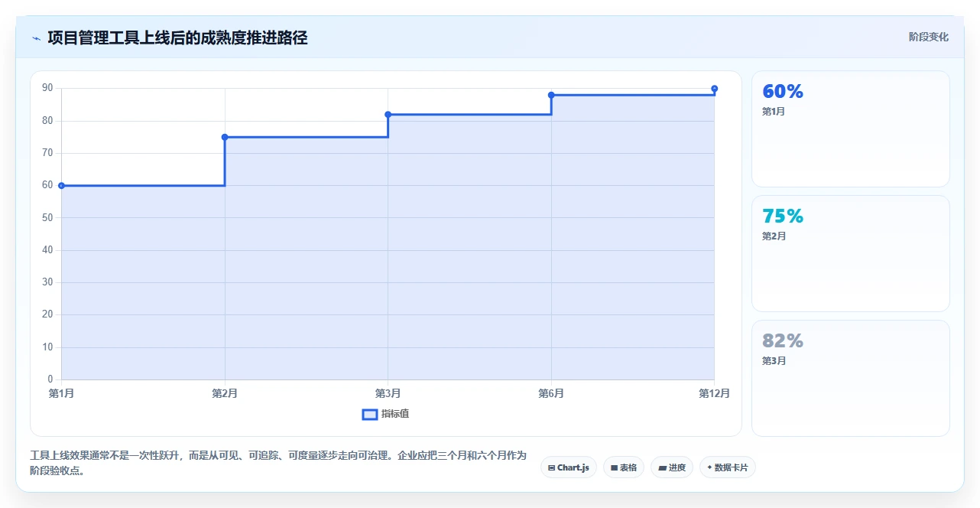
Task: Click the 第6月 x-axis label
Action: (551, 393)
